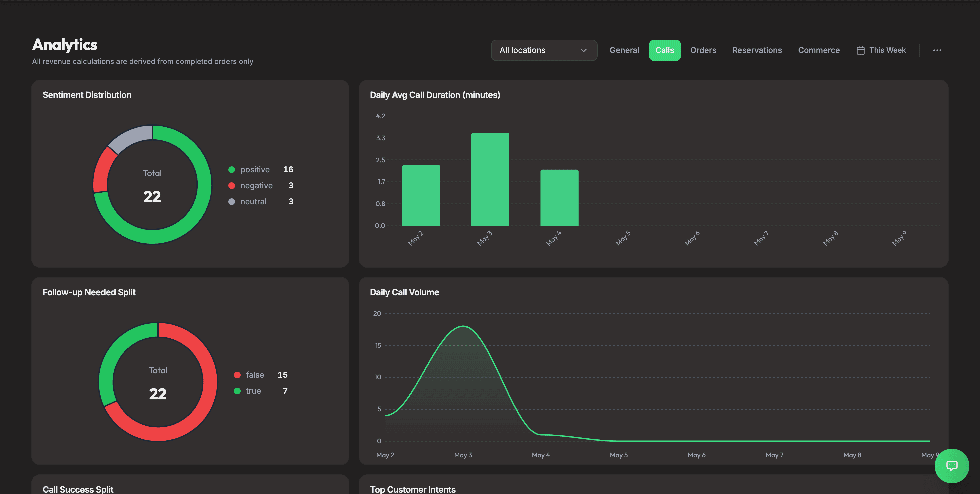Go to the Reservations tab
This screenshot has width=980, height=494.
click(x=757, y=50)
